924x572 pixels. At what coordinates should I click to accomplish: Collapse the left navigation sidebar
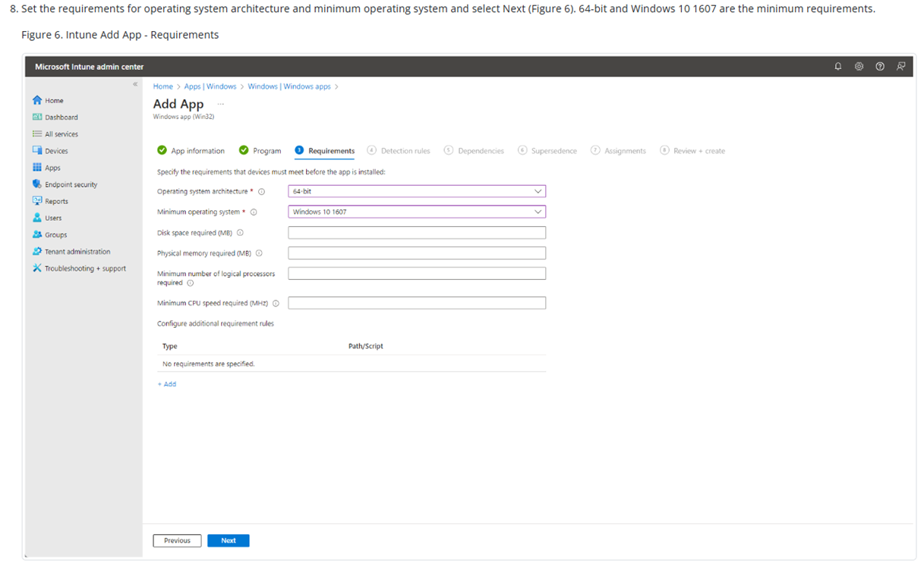click(x=135, y=84)
